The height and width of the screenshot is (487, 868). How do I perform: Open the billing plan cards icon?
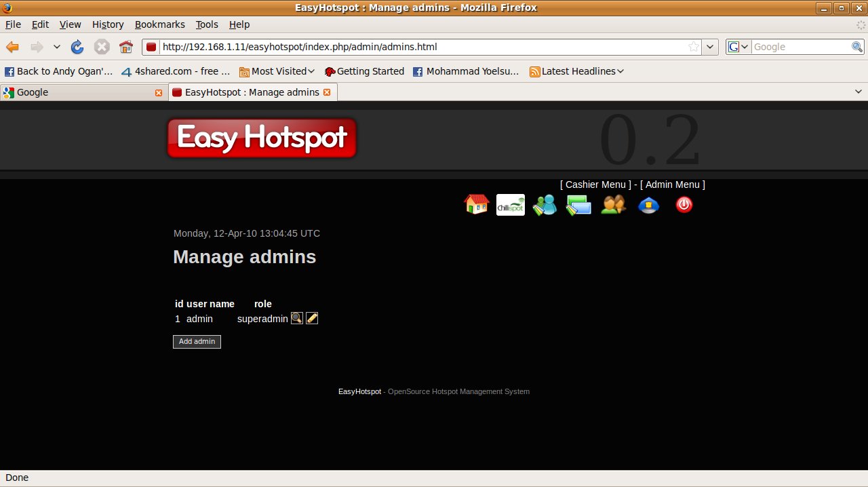(578, 205)
